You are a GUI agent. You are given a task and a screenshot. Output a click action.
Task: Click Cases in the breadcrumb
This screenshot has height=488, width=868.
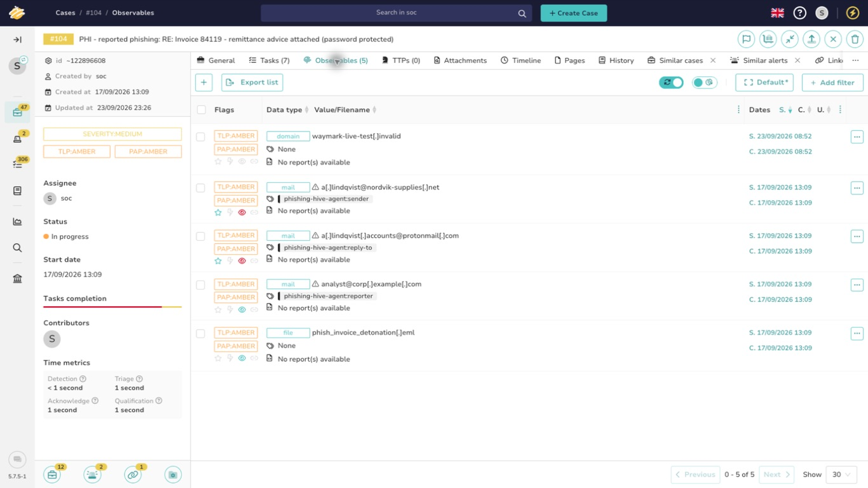click(x=65, y=13)
